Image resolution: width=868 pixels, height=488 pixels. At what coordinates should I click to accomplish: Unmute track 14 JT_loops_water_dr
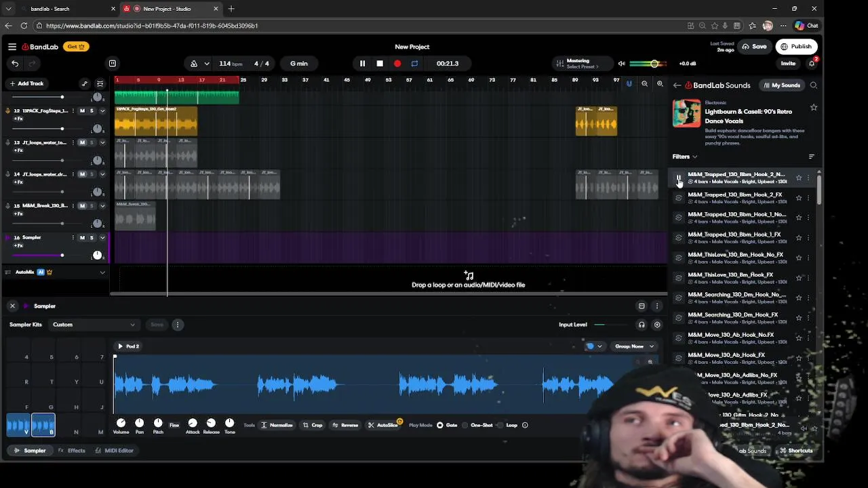[x=82, y=174]
